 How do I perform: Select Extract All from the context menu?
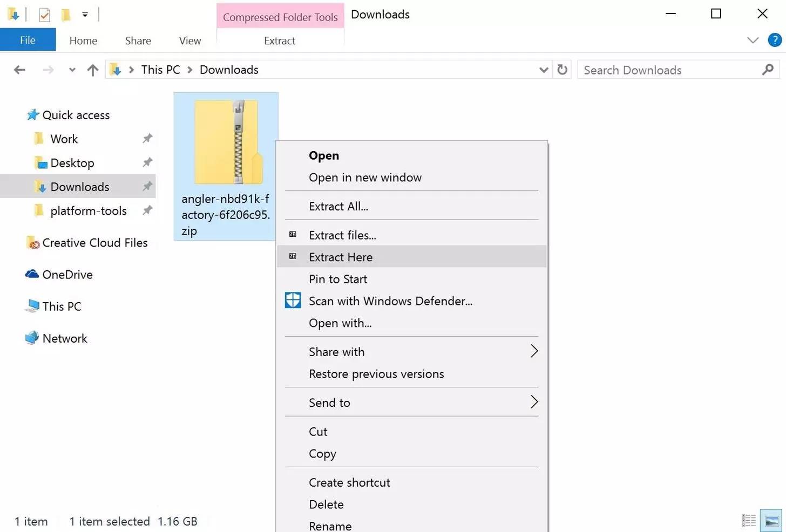[x=338, y=206]
